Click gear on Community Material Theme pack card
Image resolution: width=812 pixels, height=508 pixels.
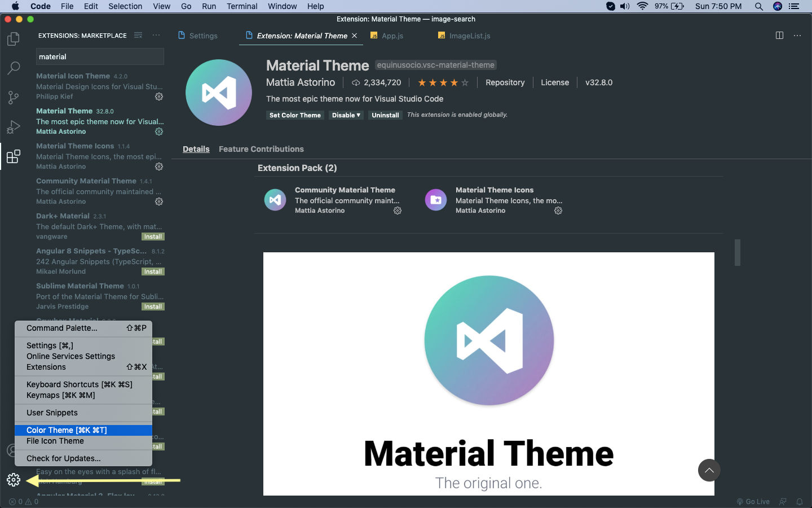pos(398,211)
